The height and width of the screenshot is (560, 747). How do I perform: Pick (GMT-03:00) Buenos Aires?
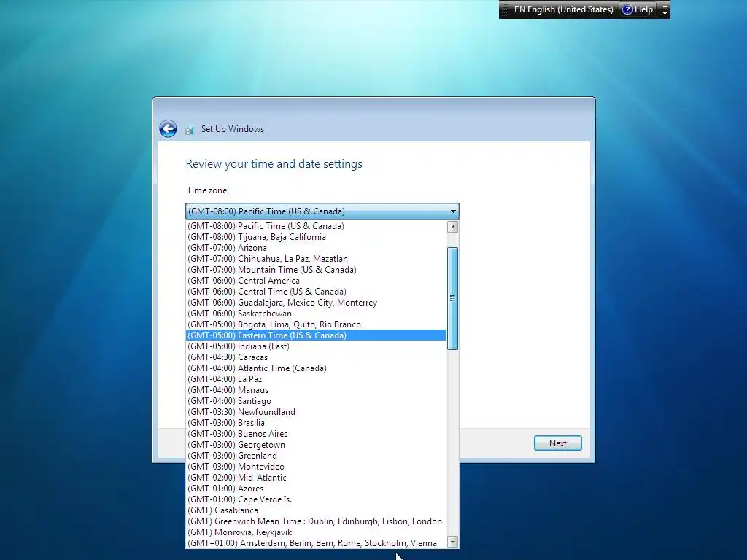(x=316, y=434)
